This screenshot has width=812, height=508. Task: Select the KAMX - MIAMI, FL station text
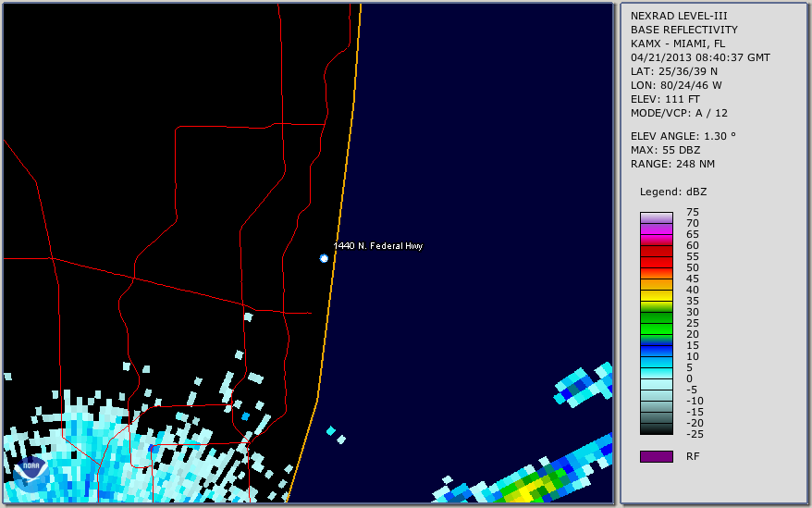pos(678,43)
